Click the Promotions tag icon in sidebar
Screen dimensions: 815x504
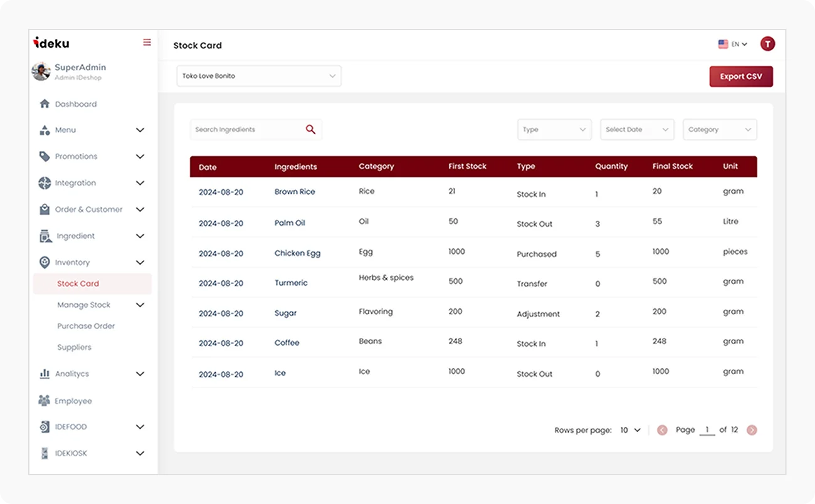coord(45,156)
